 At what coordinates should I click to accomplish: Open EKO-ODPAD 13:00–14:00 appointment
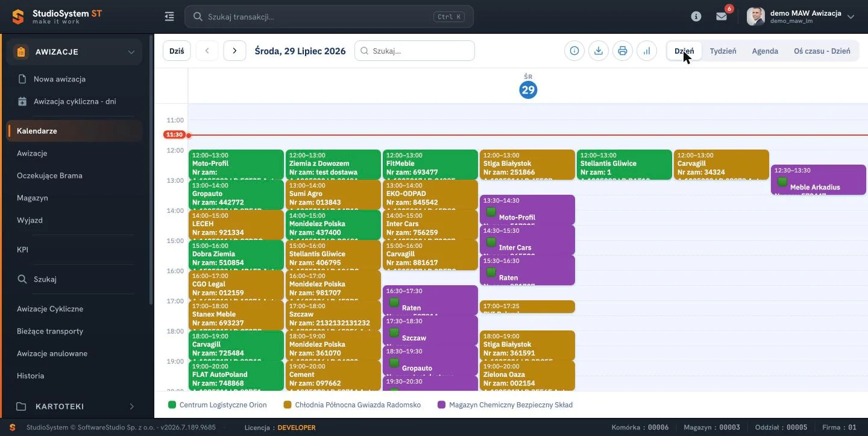coord(430,195)
